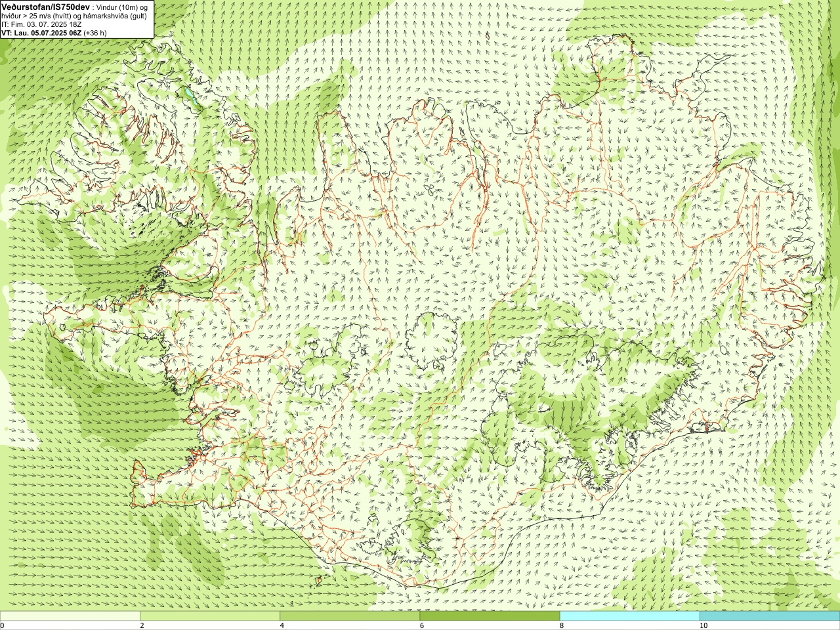840x630 pixels.
Task: Click the scale label '10'
Action: click(703, 625)
